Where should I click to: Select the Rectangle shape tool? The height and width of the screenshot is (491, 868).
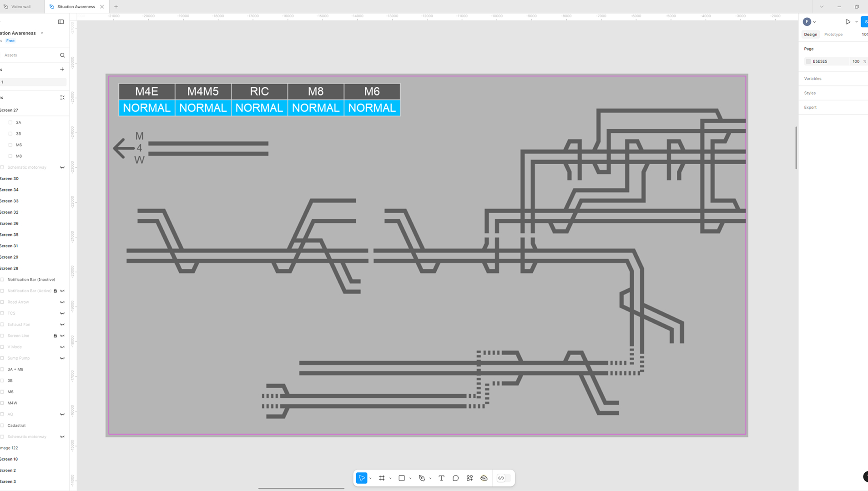pyautogui.click(x=402, y=478)
